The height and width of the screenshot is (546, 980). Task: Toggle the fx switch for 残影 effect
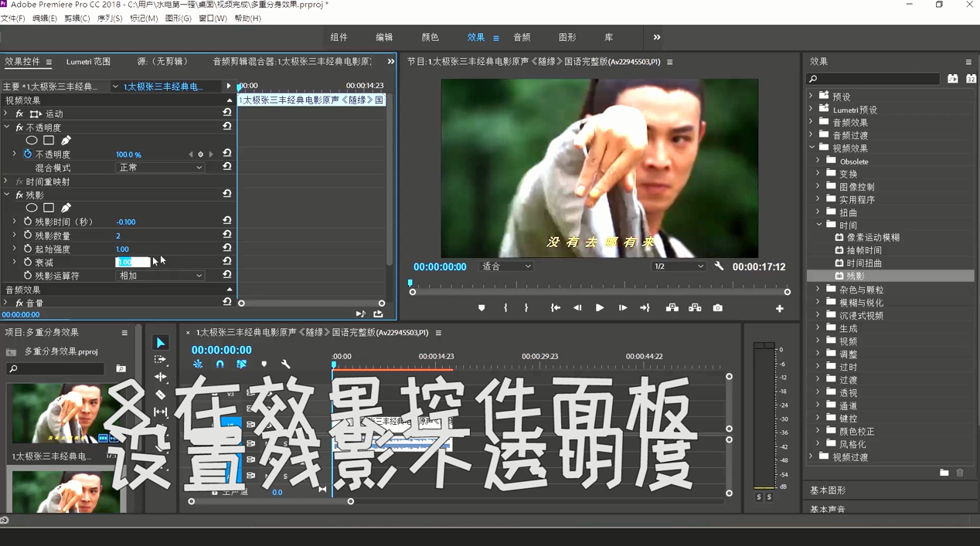[19, 195]
